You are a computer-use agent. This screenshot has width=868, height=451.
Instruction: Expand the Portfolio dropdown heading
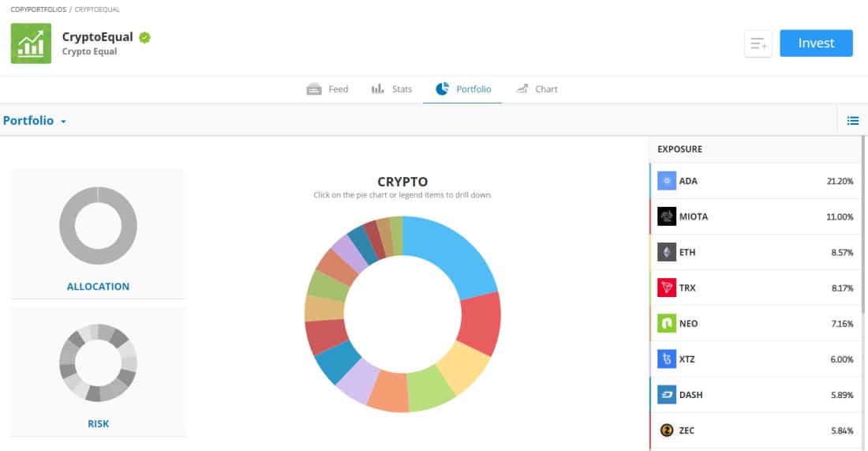click(34, 121)
